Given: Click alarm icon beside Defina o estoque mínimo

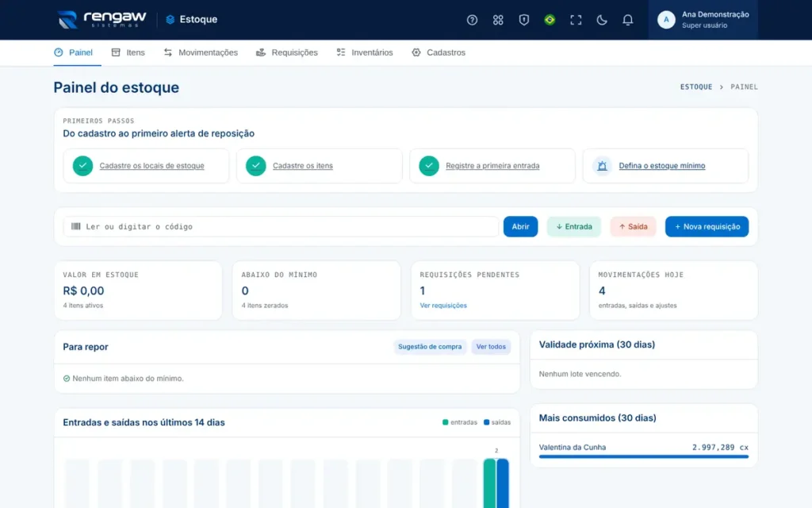Looking at the screenshot, I should click(x=603, y=166).
